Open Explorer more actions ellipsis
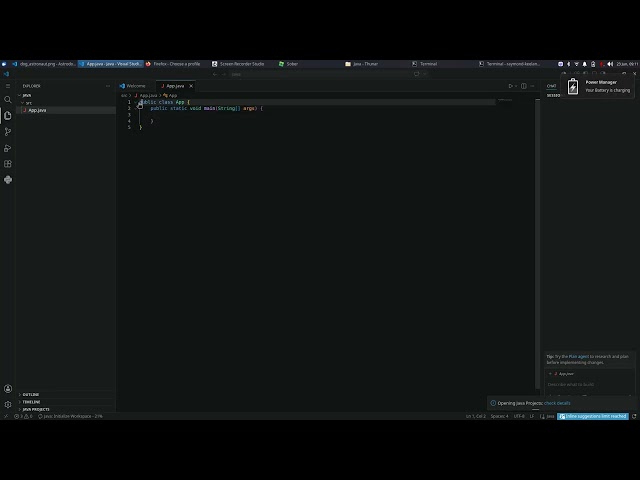The image size is (640, 480). [x=108, y=86]
